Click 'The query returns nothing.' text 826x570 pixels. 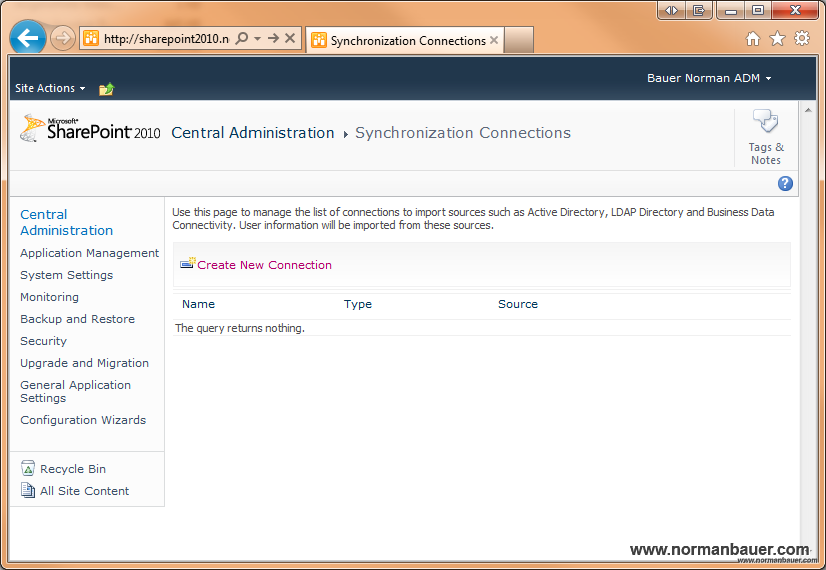[x=240, y=328]
